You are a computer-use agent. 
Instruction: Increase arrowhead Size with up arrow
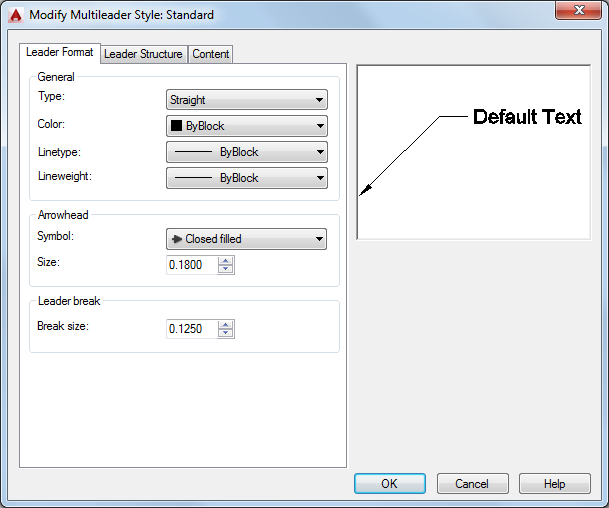click(226, 261)
